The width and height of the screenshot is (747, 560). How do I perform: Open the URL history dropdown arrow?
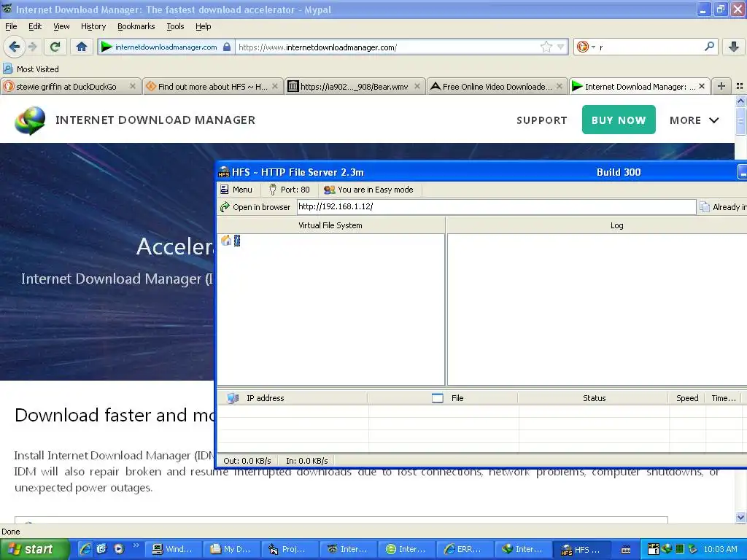point(561,47)
